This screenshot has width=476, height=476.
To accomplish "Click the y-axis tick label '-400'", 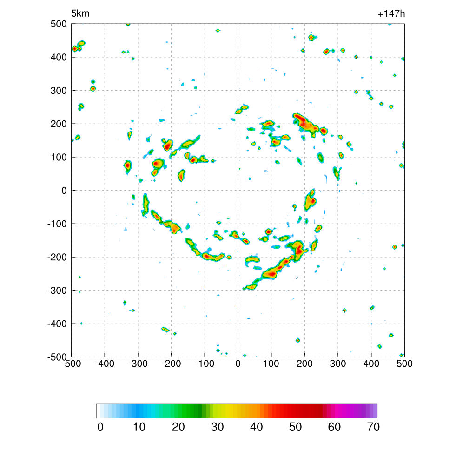I will [57, 324].
